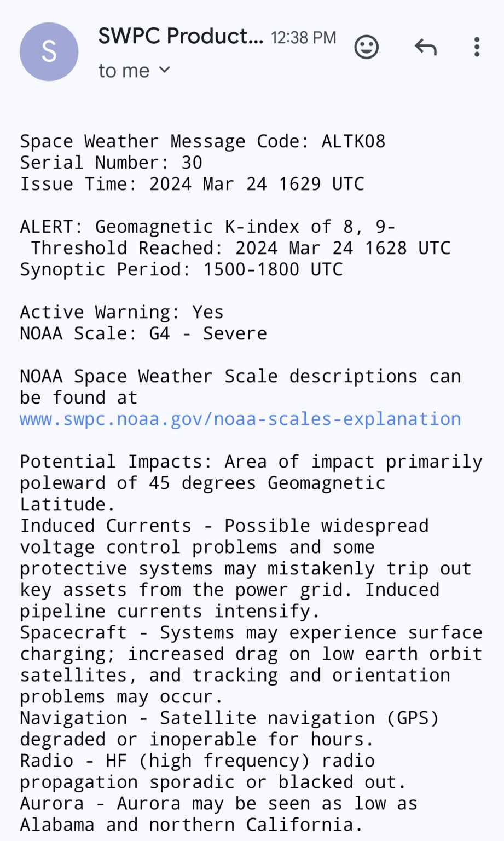Viewport: 504px width, 841px height.
Task: Tap the Threshold Reached 1628 UTC line
Action: pyautogui.click(x=240, y=248)
